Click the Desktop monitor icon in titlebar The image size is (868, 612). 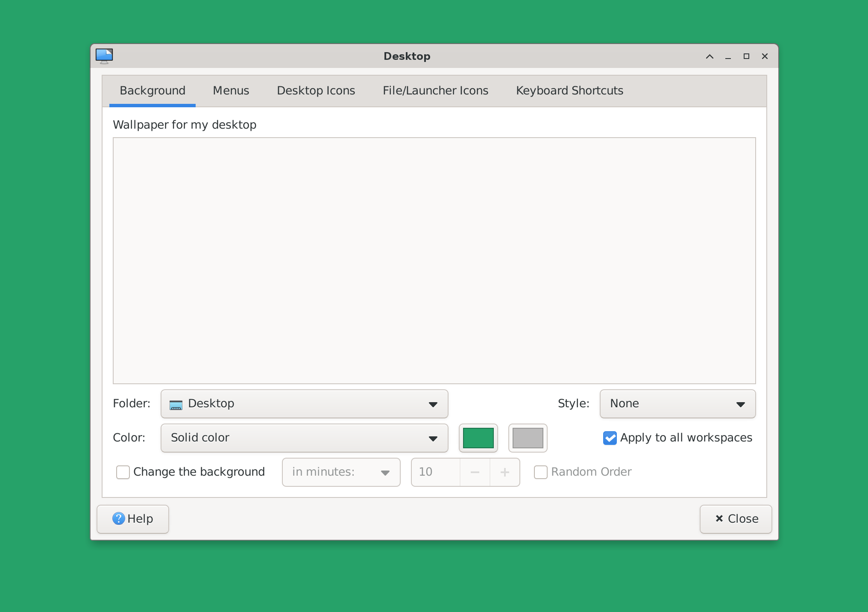click(104, 56)
